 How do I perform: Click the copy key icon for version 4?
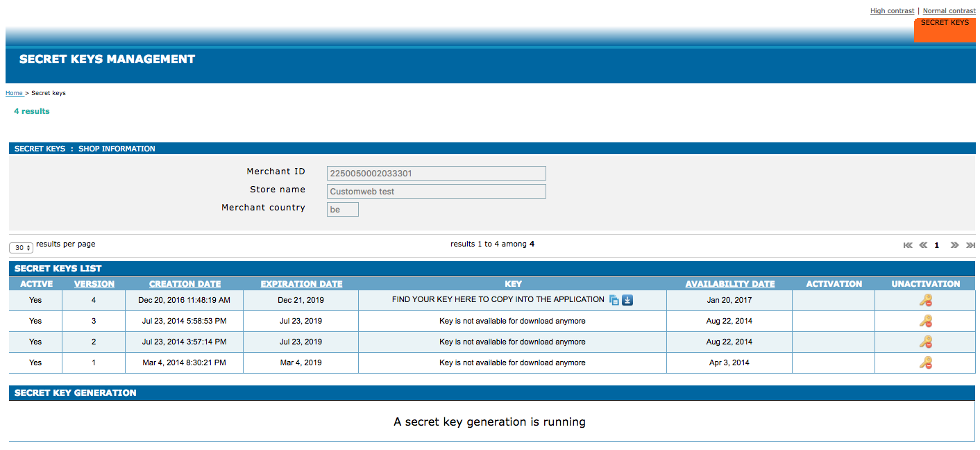click(614, 300)
